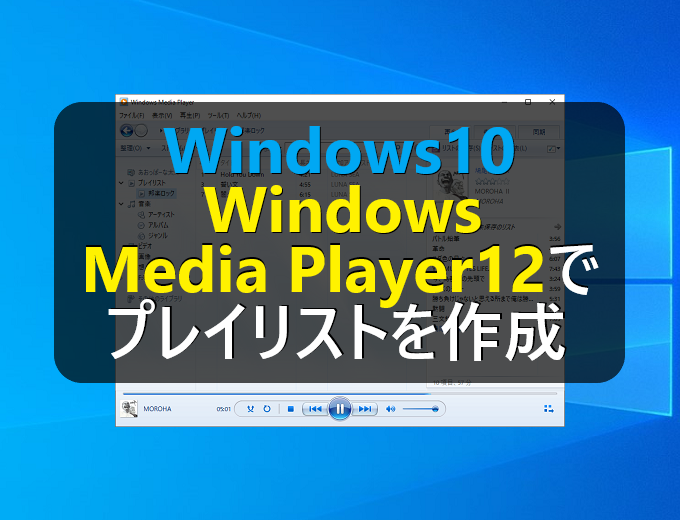Pause the current song
680x520 pixels.
pos(340,409)
